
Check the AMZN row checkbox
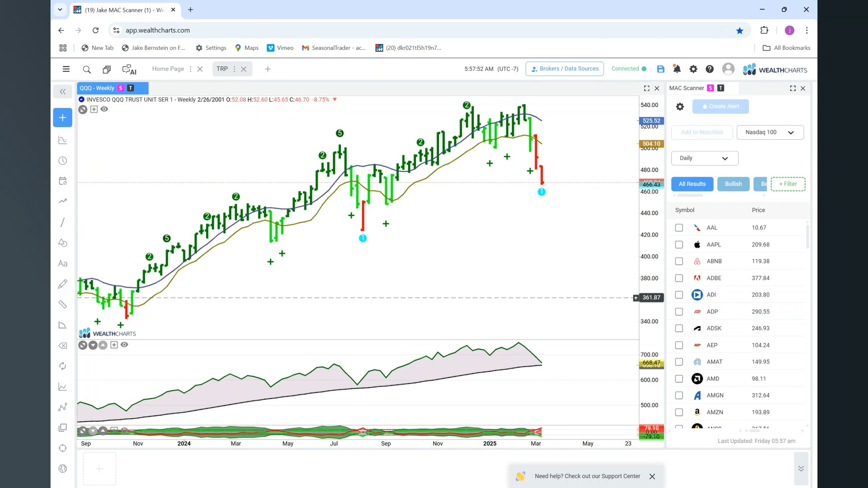[x=679, y=412]
